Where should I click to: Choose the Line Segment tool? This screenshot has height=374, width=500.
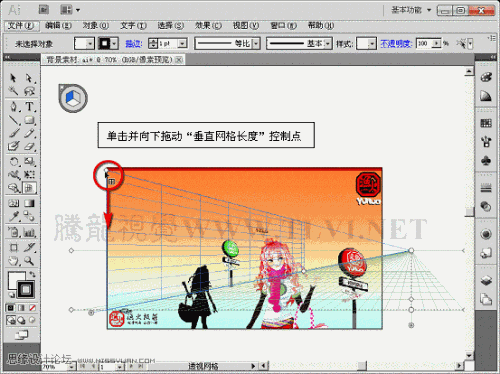coord(13,120)
